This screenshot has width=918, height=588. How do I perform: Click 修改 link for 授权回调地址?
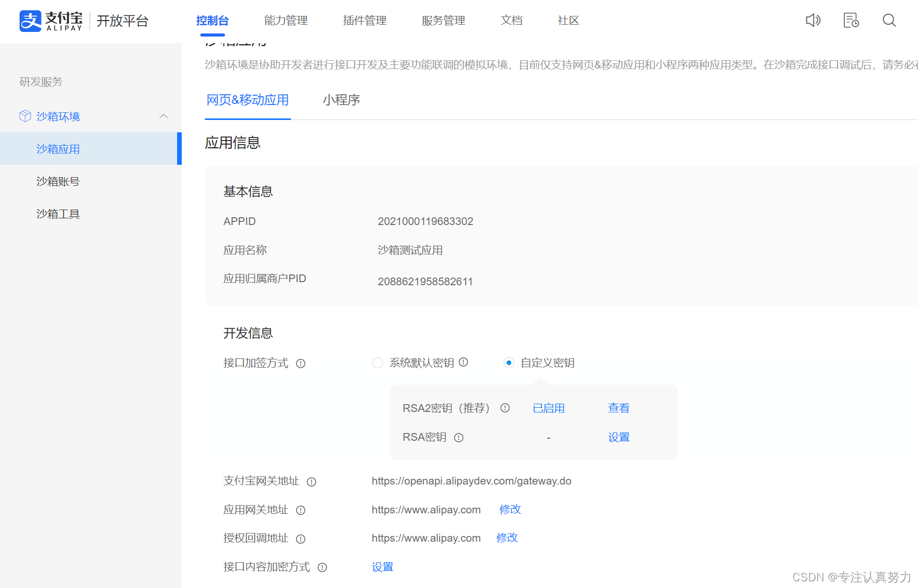[507, 538]
